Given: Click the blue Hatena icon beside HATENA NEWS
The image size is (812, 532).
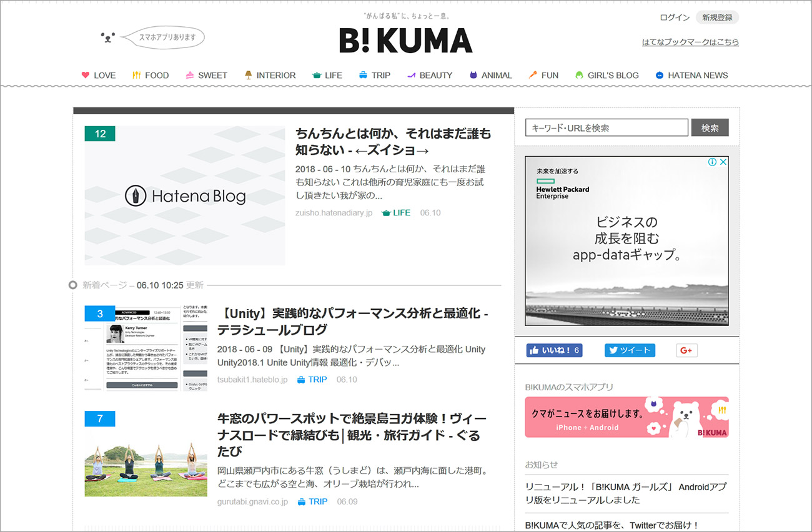Looking at the screenshot, I should pos(659,75).
